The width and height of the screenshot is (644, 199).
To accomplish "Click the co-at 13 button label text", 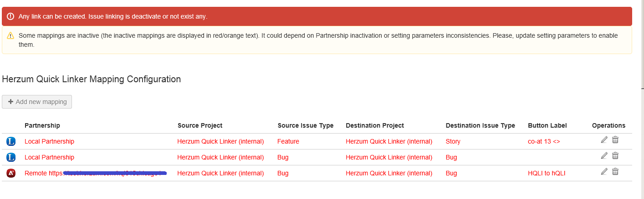I will pyautogui.click(x=544, y=141).
